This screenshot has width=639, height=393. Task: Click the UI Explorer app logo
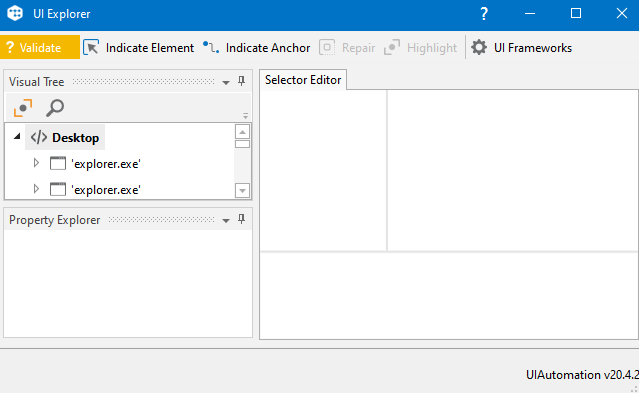pyautogui.click(x=15, y=13)
